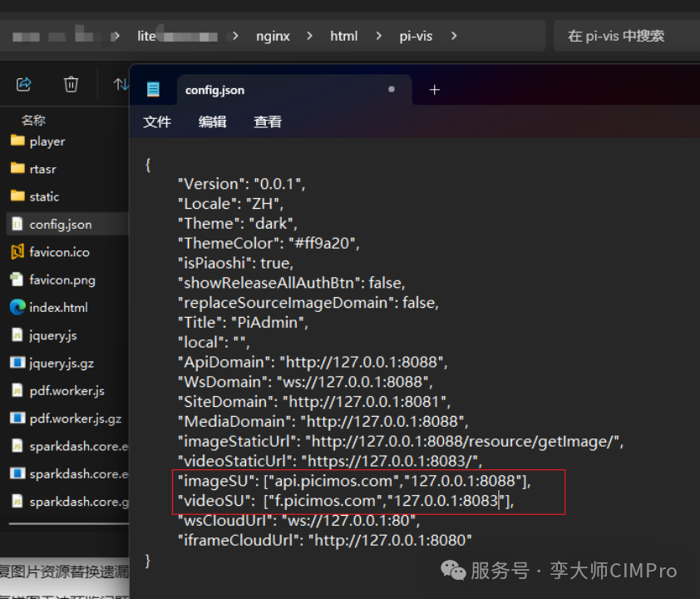This screenshot has height=599, width=700.
Task: Click the "Theme": "dark" line
Action: [238, 223]
